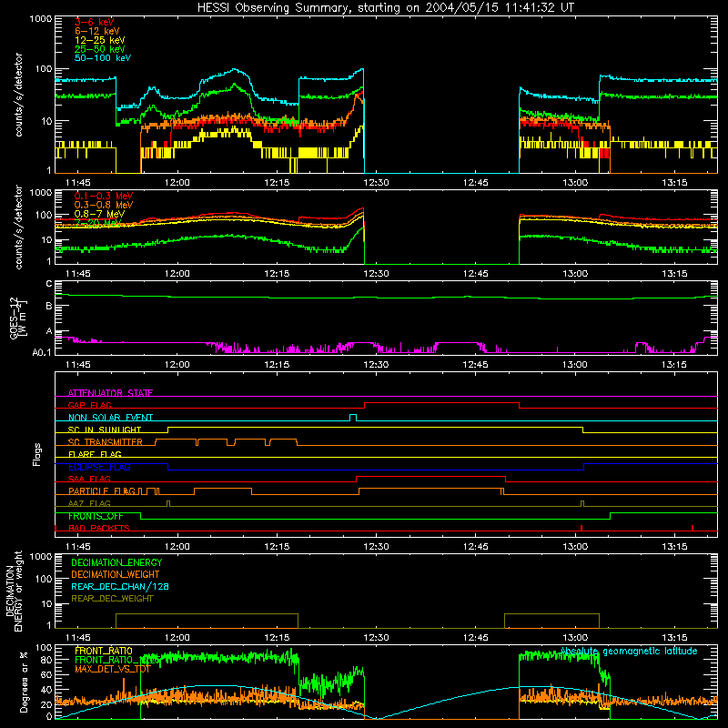The image size is (728, 728).
Task: Select the orange 6-12 keV legend label
Action: 97,31
